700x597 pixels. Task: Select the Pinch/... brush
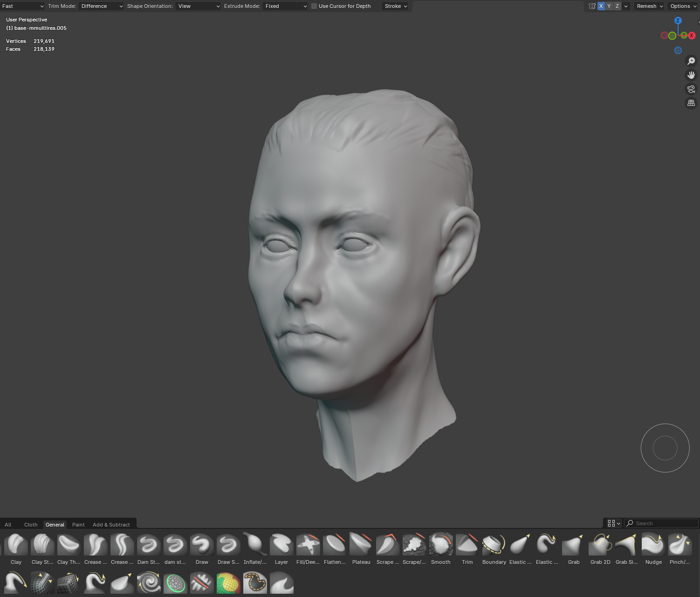[x=680, y=549]
